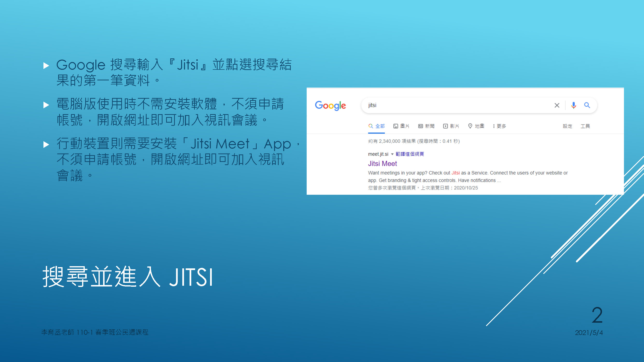This screenshot has height=362, width=644.
Task: Clear the search box with X icon
Action: point(557,105)
